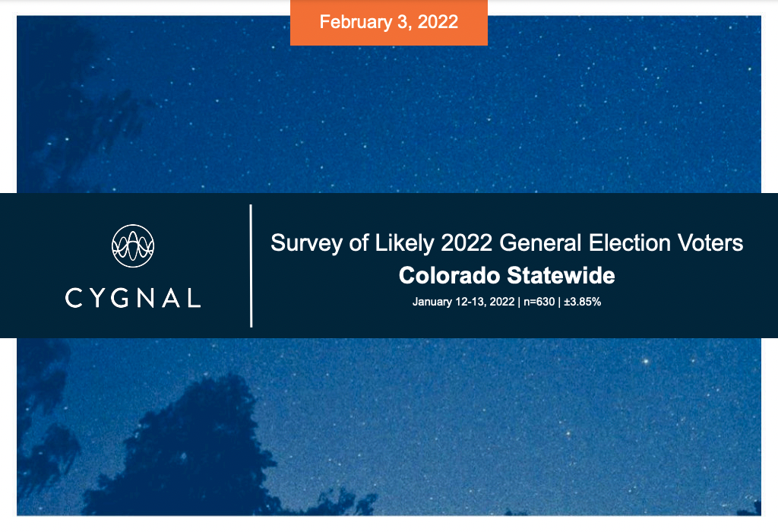
Task: Click the word Colorado in the subtitle
Action: click(x=450, y=275)
